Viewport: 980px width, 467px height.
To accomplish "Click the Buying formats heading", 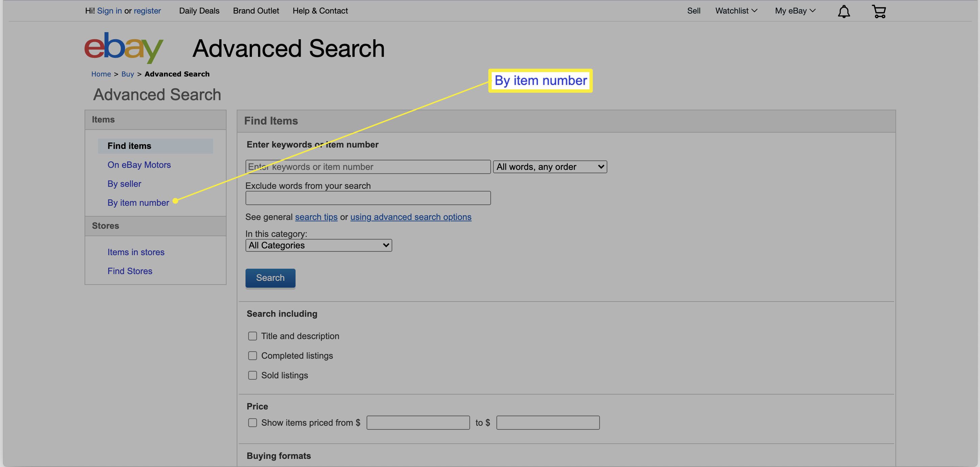I will pos(279,455).
